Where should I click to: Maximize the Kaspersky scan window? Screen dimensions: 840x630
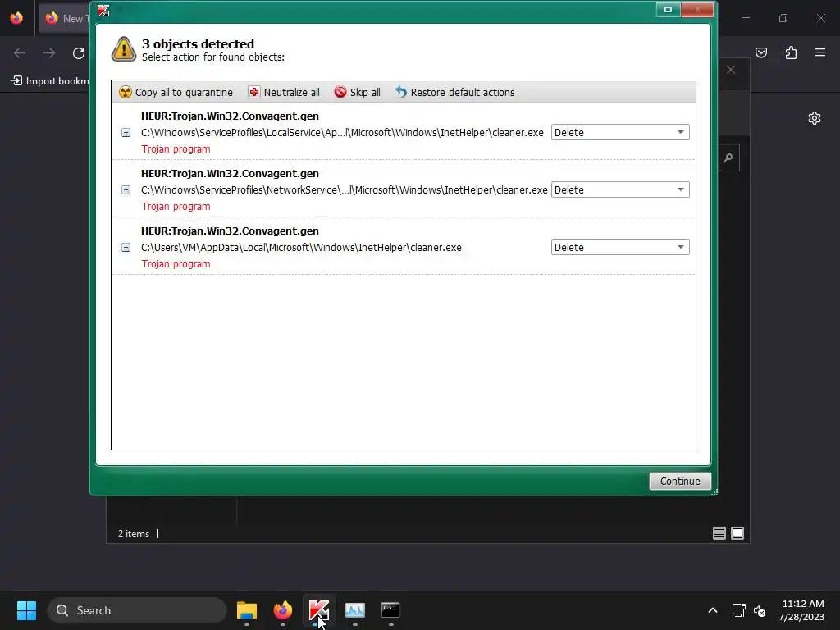(668, 9)
